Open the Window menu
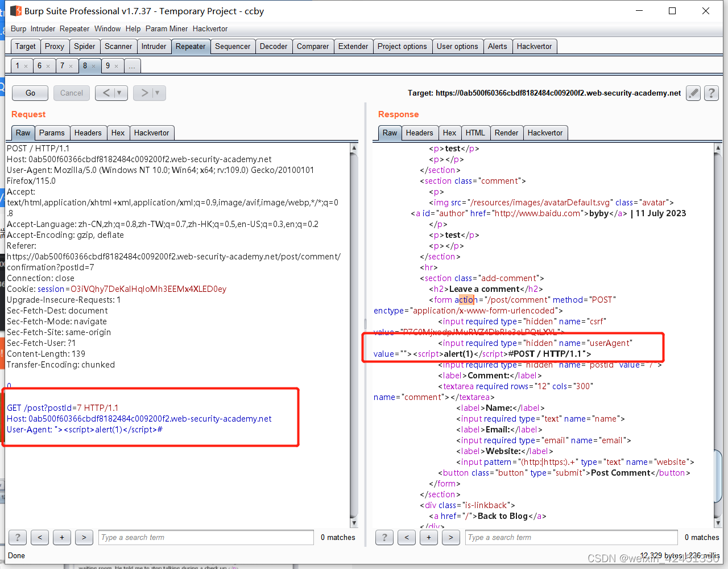This screenshot has height=569, width=728. point(107,28)
